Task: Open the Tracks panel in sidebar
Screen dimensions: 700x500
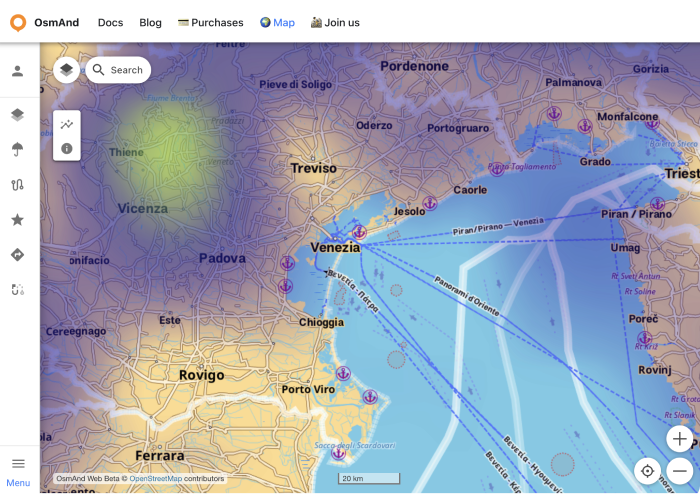Action: coord(17,185)
